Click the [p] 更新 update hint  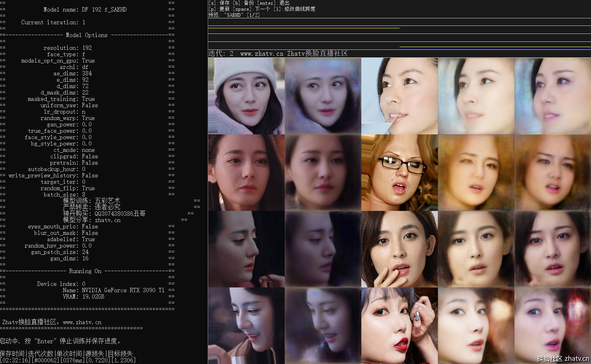pyautogui.click(x=219, y=9)
